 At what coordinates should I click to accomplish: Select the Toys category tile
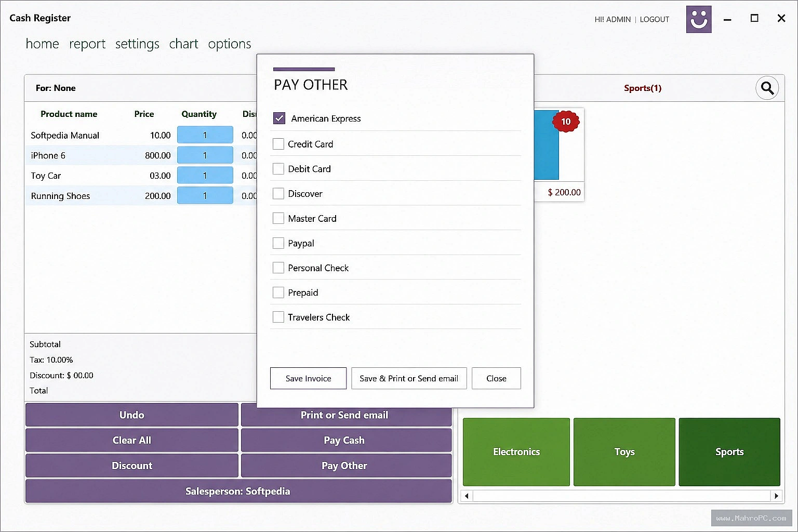pyautogui.click(x=624, y=452)
